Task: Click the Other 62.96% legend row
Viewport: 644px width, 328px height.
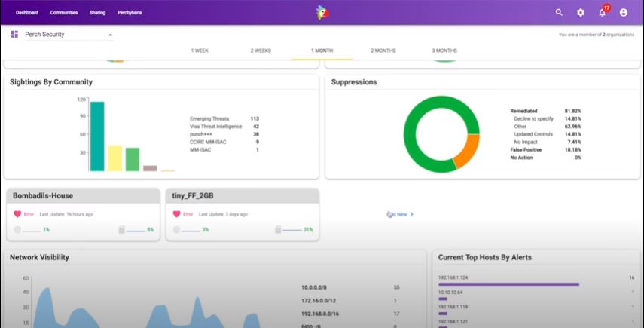Action: [x=546, y=127]
